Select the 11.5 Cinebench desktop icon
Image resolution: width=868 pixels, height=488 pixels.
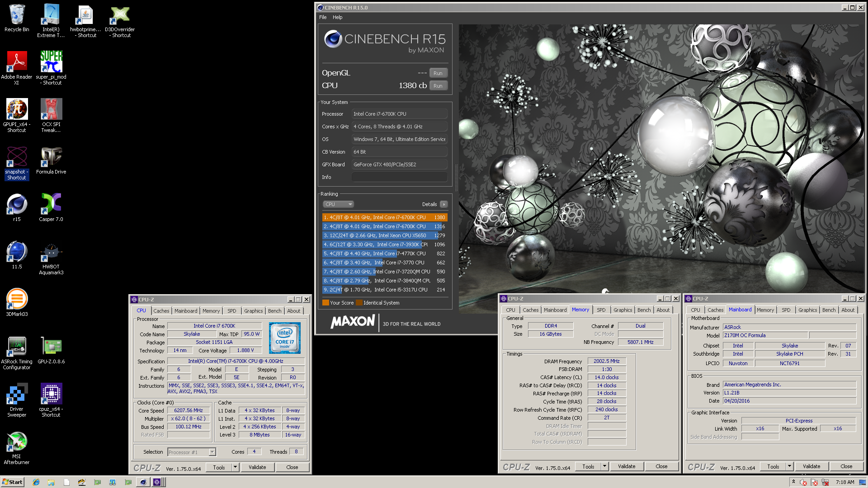[x=17, y=254]
